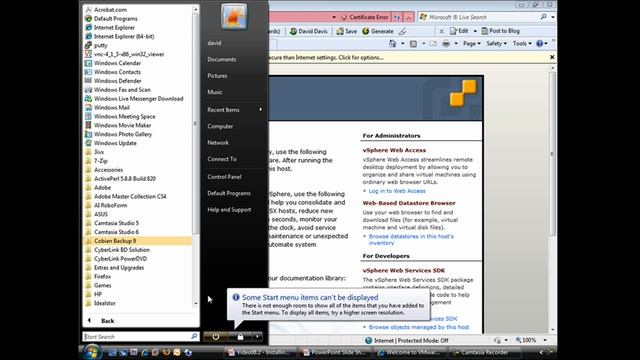Open the shutdown options arrow
The image size is (640, 360).
(x=257, y=337)
